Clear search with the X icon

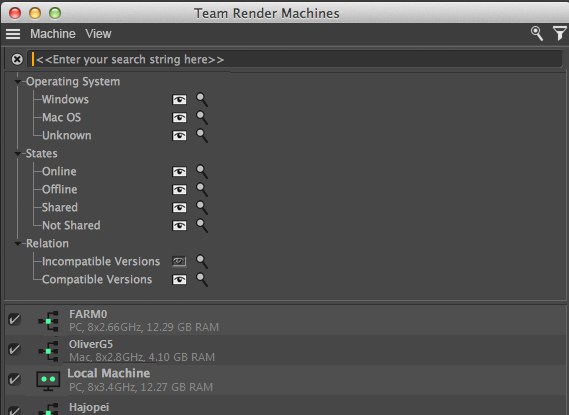pos(17,59)
